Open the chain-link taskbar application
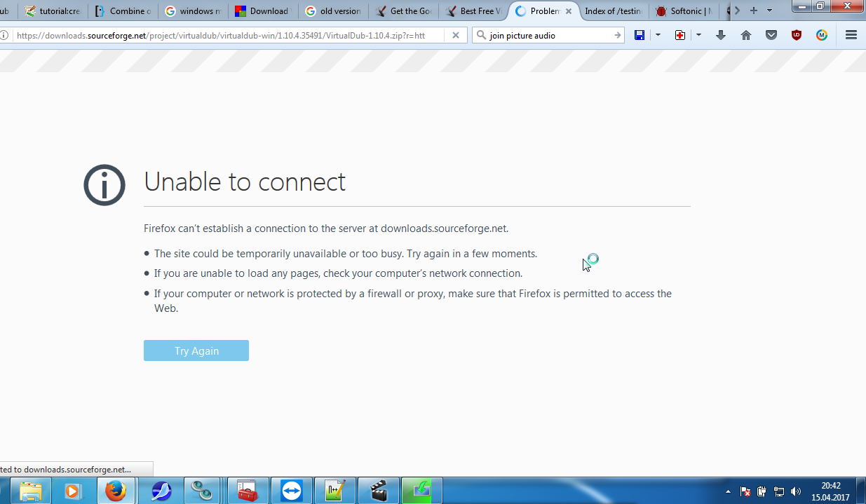The image size is (866, 504). pos(204,491)
